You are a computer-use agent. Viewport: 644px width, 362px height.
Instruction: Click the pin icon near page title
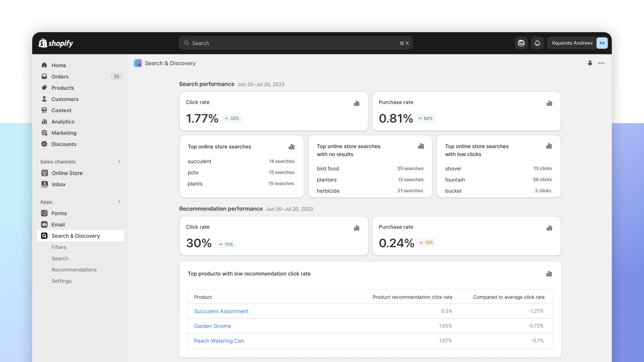pyautogui.click(x=590, y=63)
